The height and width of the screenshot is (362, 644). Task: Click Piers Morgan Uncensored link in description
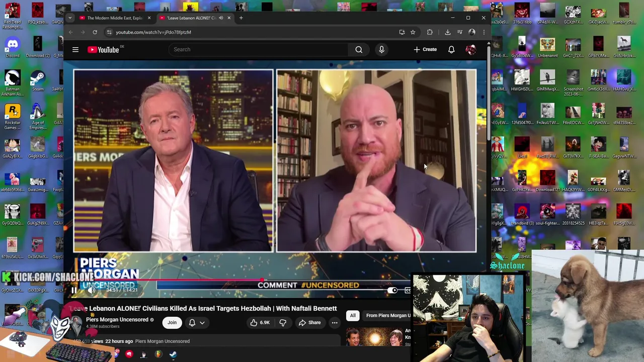(162, 341)
